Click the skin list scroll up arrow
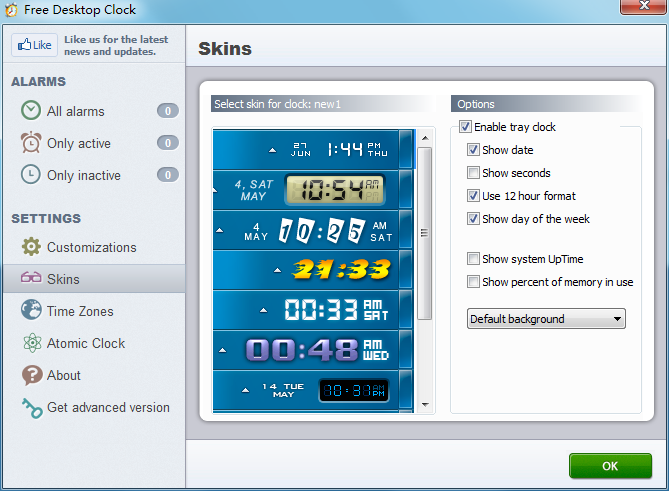The height and width of the screenshot is (491, 669). 424,134
